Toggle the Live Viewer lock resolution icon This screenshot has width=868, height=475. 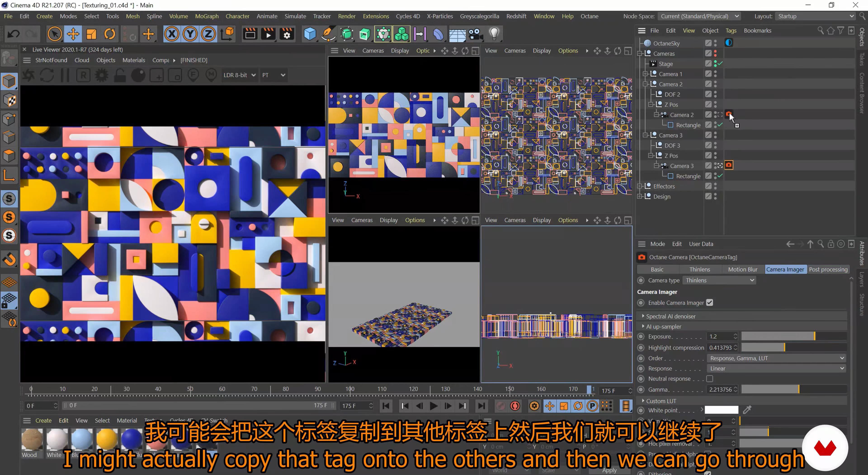pyautogui.click(x=120, y=75)
